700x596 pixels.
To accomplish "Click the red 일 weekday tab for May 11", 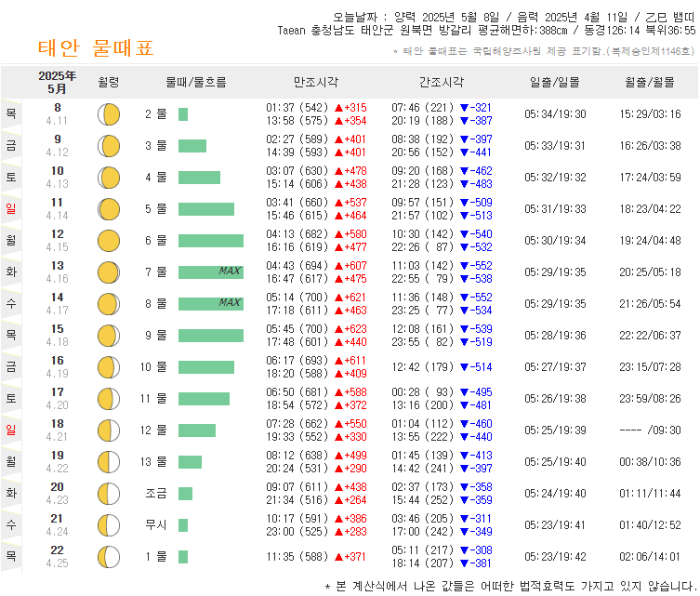I will tap(11, 208).
